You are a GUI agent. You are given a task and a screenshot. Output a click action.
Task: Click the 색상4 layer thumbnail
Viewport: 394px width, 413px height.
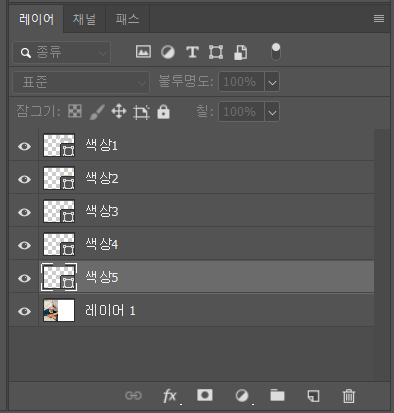click(x=59, y=244)
